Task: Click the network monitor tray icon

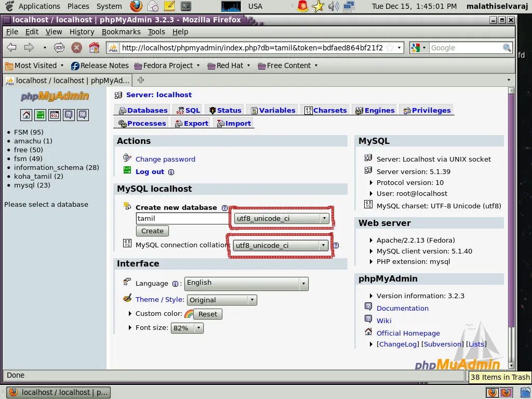Action: pos(349,6)
